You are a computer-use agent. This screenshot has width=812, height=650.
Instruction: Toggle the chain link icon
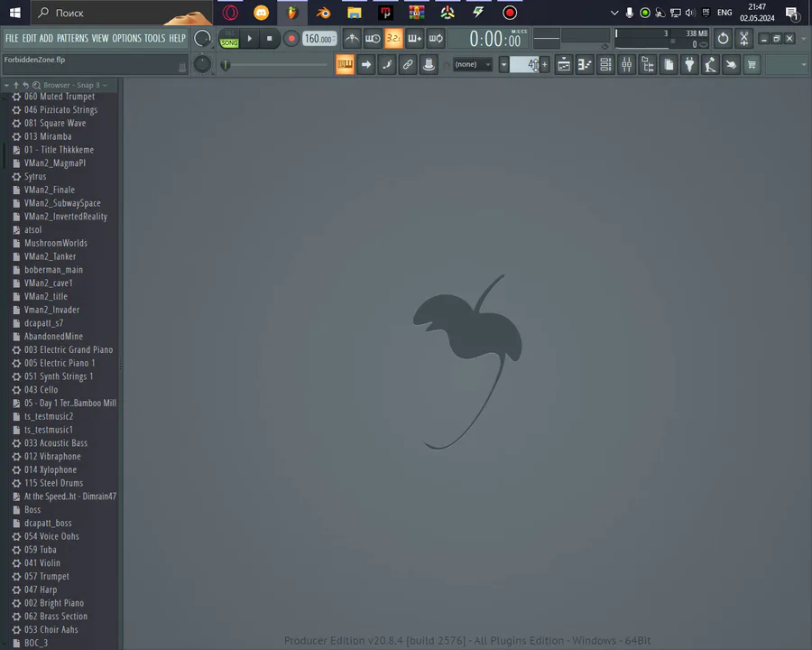point(408,64)
